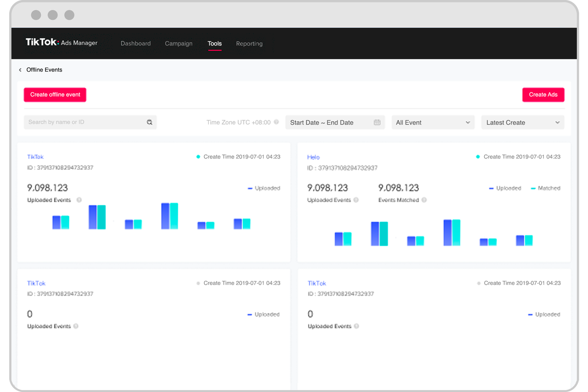Click the ID text in first TikTok card
The width and height of the screenshot is (588, 392).
(60, 168)
